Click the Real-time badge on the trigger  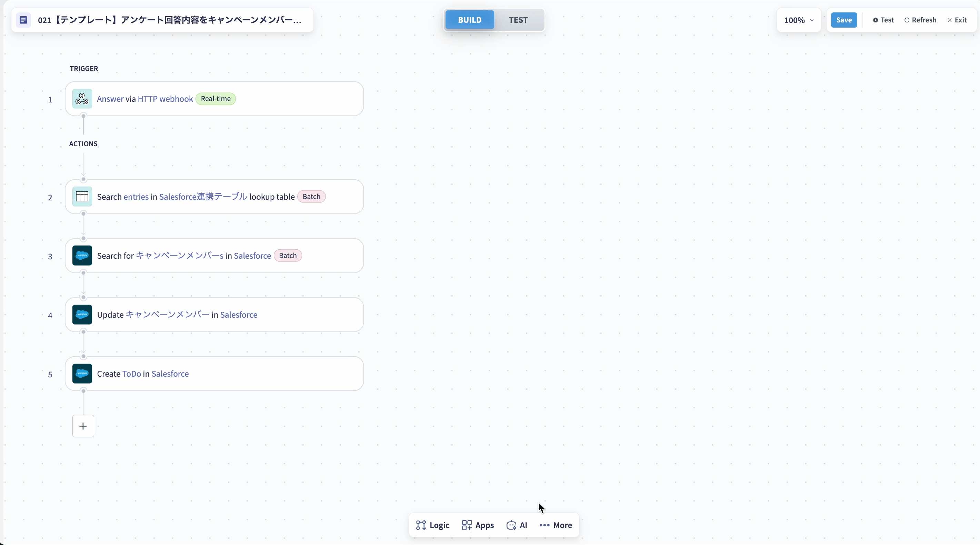(x=216, y=99)
